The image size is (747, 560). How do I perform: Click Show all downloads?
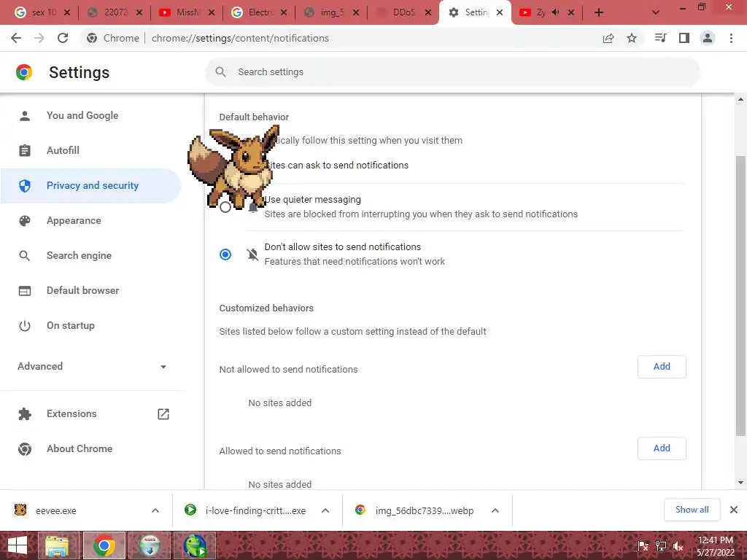[692, 510]
